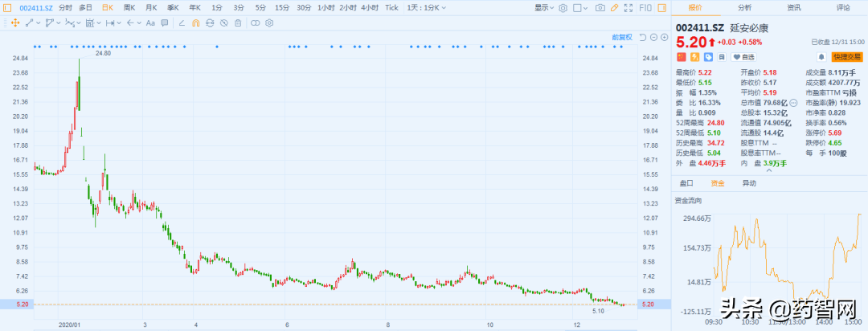This screenshot has height=331, width=868.
Task: Click the 快捷交易 quick trade button
Action: 847,57
